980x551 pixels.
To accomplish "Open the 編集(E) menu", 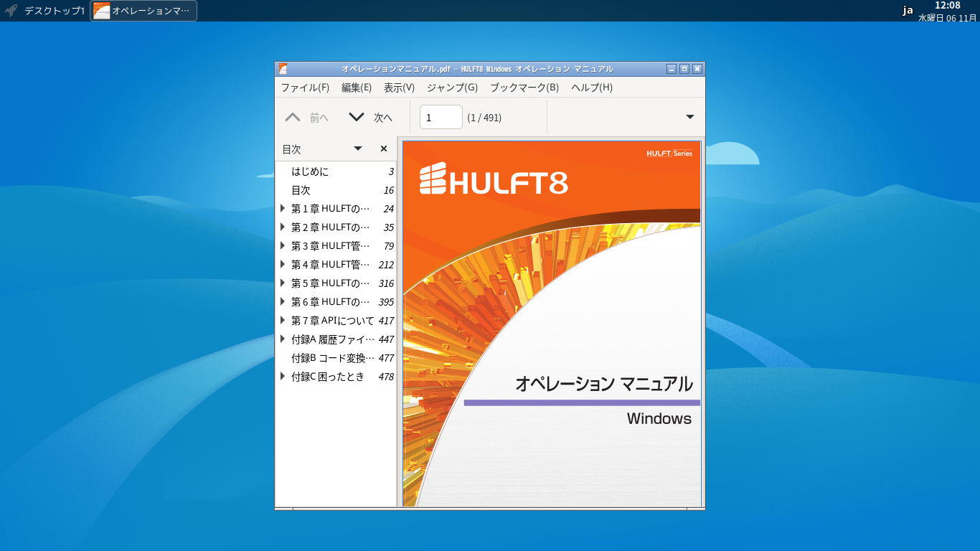I will point(357,88).
